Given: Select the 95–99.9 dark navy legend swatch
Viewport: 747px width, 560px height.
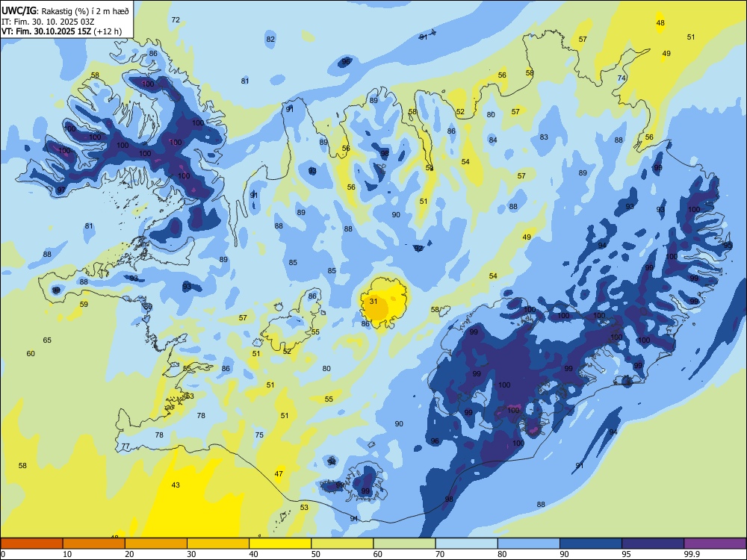Looking at the screenshot, I should pos(653,544).
